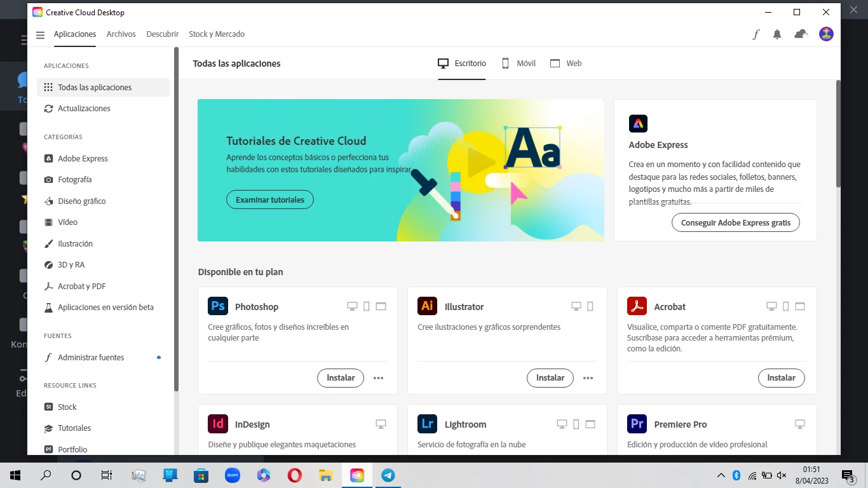868x488 pixels.
Task: Open the taskbar notification center
Action: 848,475
